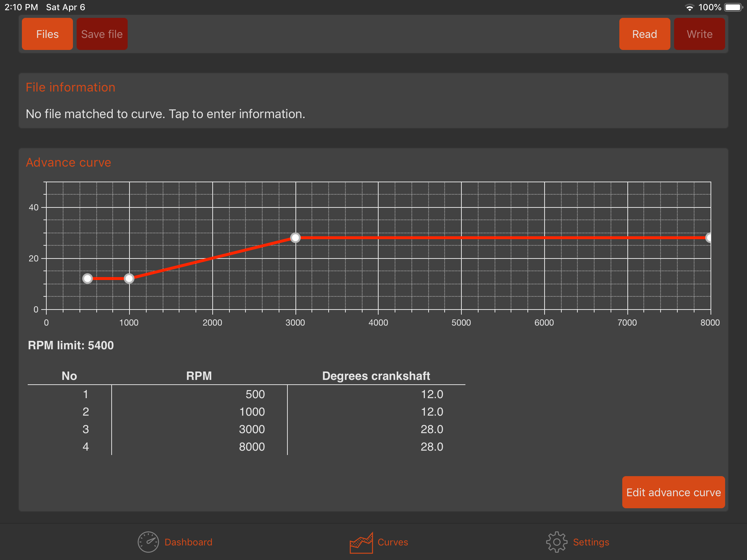
Task: Read curve from ignition unit
Action: [x=645, y=34]
